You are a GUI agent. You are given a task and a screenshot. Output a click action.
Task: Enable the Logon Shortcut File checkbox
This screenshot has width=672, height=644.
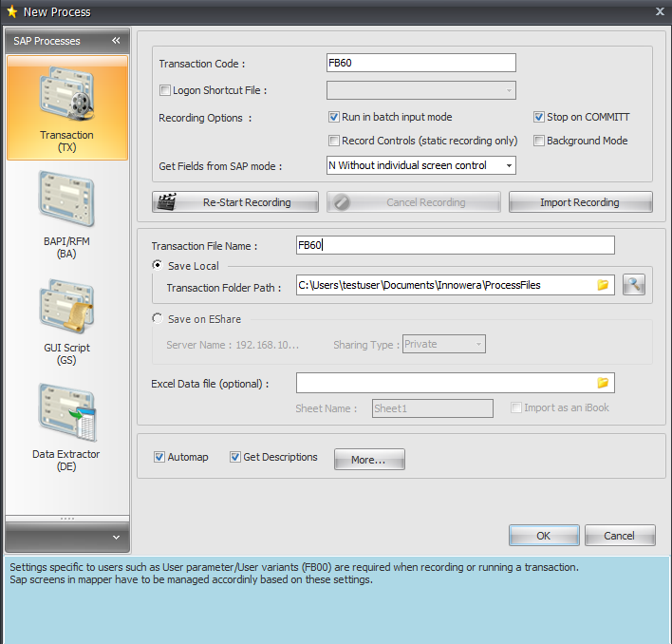point(165,91)
